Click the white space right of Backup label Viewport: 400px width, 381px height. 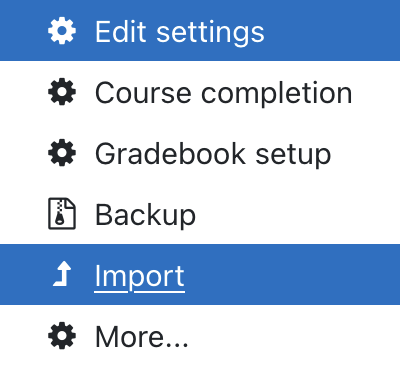click(x=297, y=214)
